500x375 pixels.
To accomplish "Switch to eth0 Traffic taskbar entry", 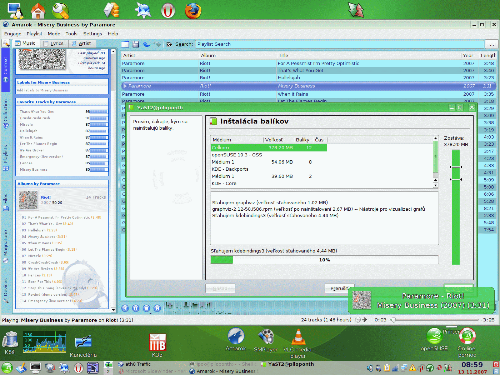I will [x=134, y=365].
